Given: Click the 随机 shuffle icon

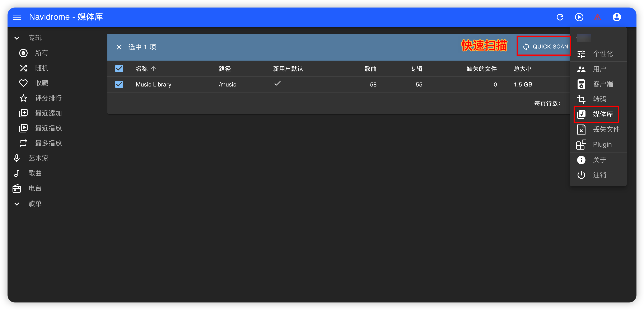Looking at the screenshot, I should [23, 68].
